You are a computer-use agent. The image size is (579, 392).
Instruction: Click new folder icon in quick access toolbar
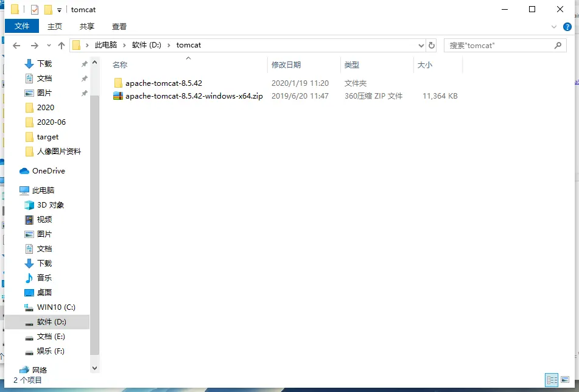click(48, 10)
